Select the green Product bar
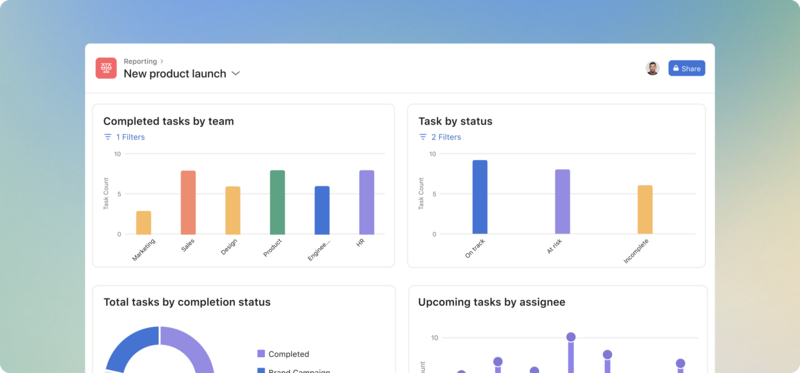The image size is (800, 373). (278, 202)
